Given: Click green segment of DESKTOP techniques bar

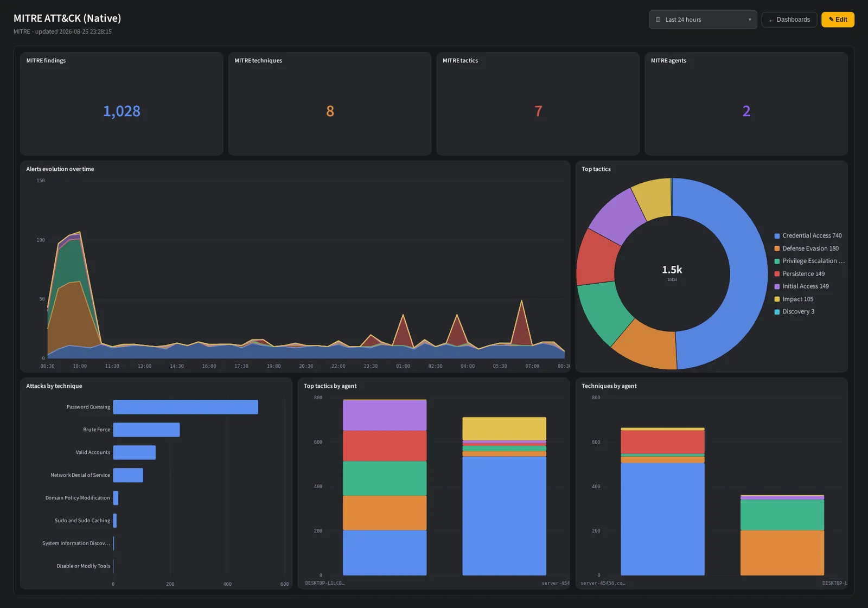Looking at the screenshot, I should pyautogui.click(x=782, y=515).
